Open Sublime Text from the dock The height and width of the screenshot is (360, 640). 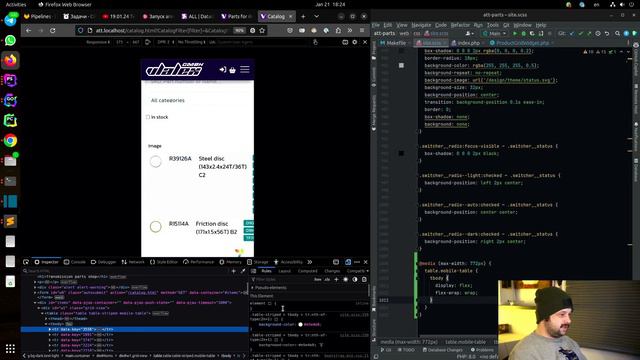click(10, 221)
